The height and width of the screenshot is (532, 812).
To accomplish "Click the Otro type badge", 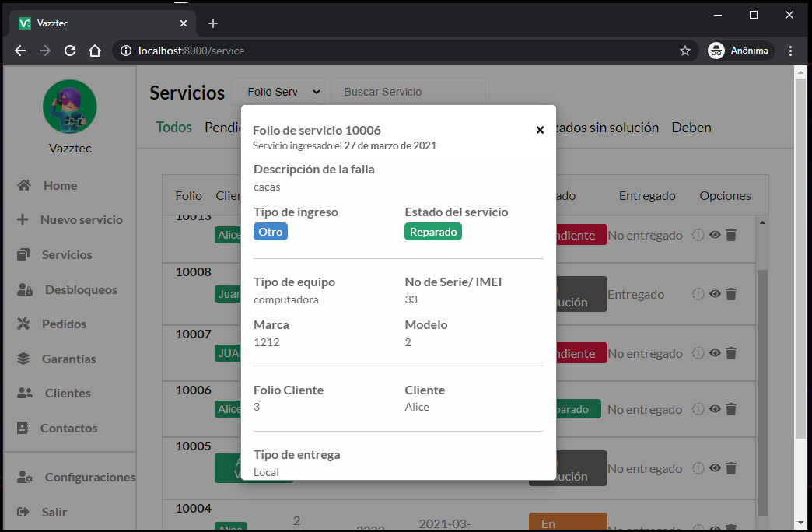I will point(271,232).
